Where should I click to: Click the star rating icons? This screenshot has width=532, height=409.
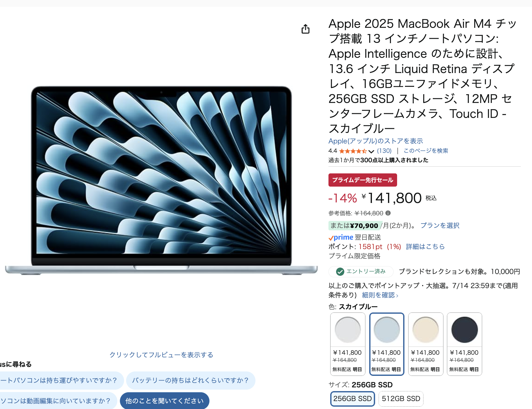[x=353, y=151]
